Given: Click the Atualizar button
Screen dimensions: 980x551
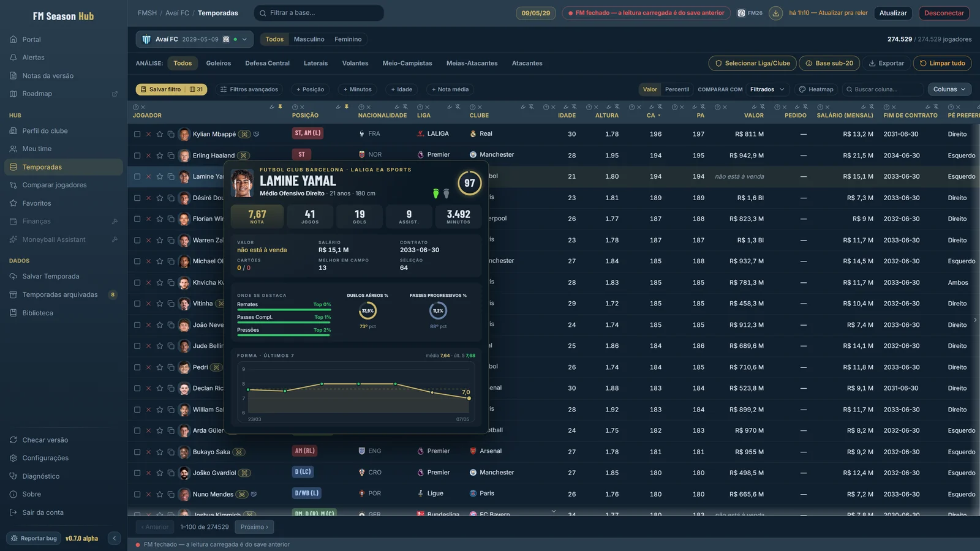Looking at the screenshot, I should (893, 13).
